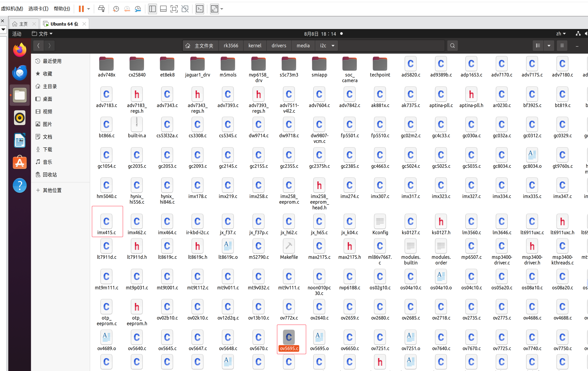
Task: Go forward with the right arrow button
Action: pyautogui.click(x=49, y=46)
